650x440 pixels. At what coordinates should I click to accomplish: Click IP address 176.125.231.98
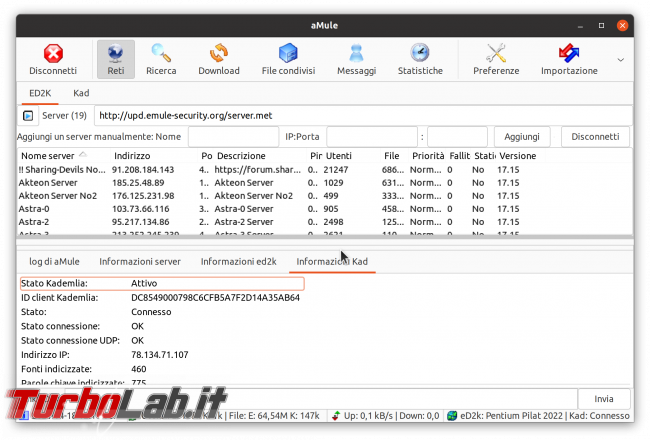[143, 196]
